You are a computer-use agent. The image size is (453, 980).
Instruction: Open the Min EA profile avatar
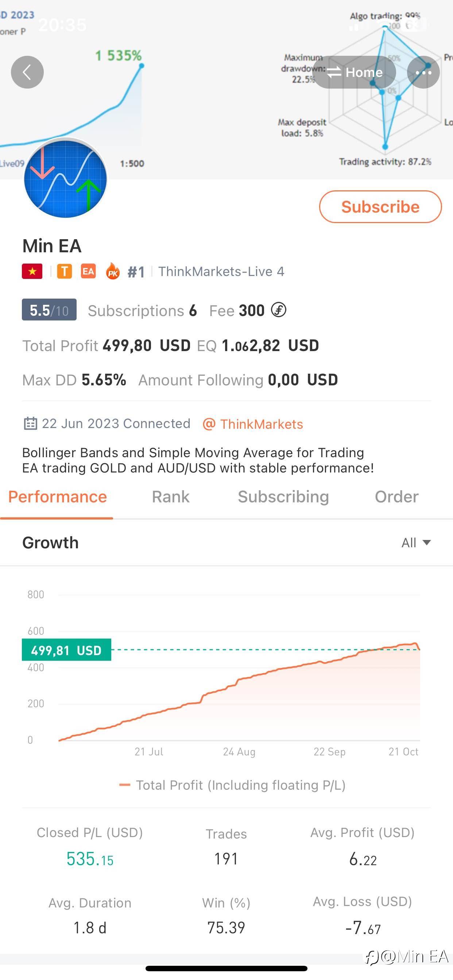(66, 178)
